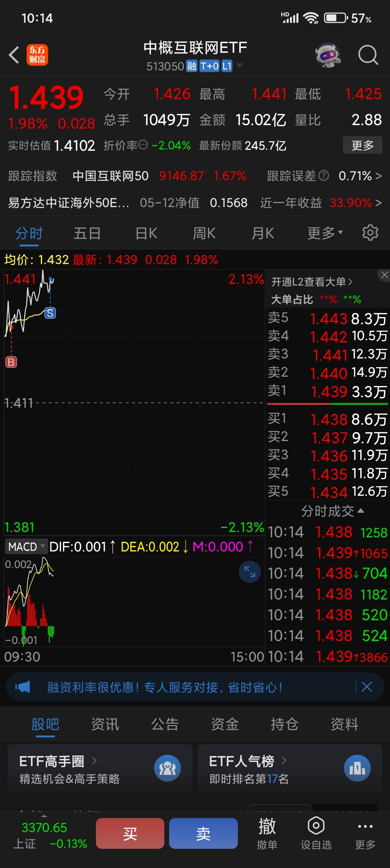Tap the S sell marker on chart
This screenshot has height=868, width=390.
(x=50, y=313)
